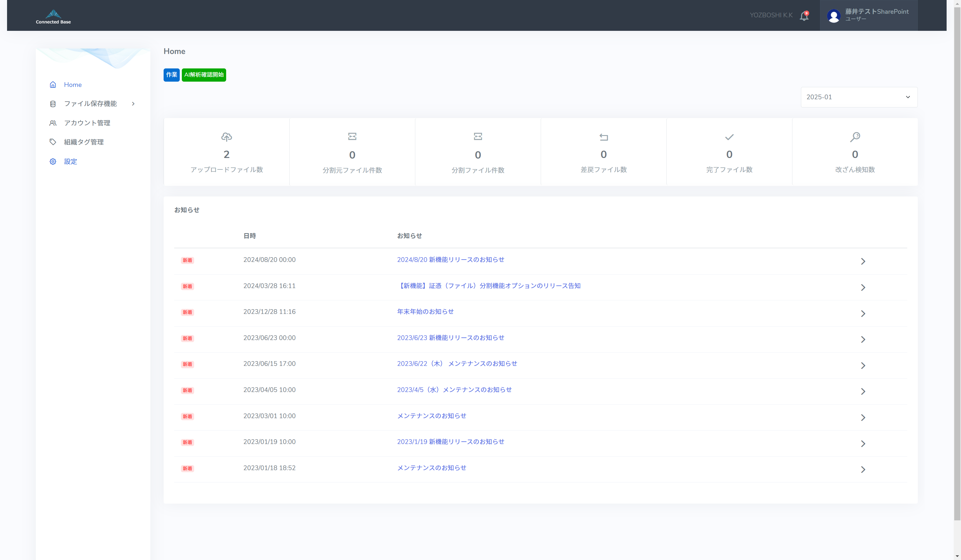961x560 pixels.
Task: Open the 2025-01 month dropdown
Action: point(859,97)
